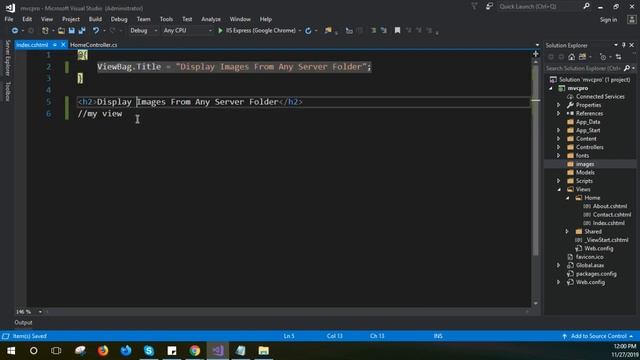Screen dimensions: 640x360
Task: Open the Any CPU platform dropdown
Action: click(x=187, y=31)
